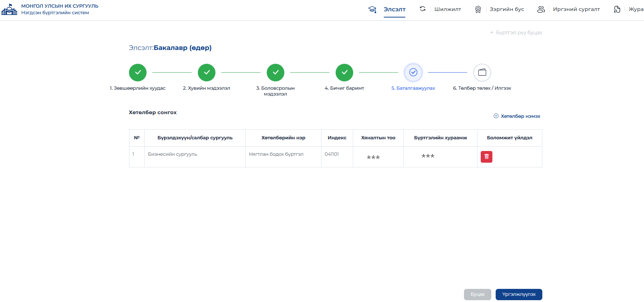The height and width of the screenshot is (302, 644).
Task: Open the Элсэлт tab
Action: click(x=394, y=9)
